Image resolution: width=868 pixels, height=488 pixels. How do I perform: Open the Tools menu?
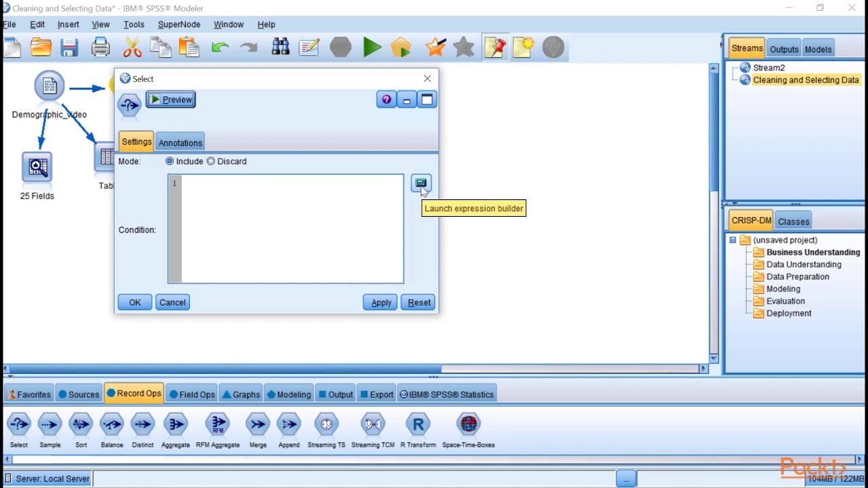point(134,24)
